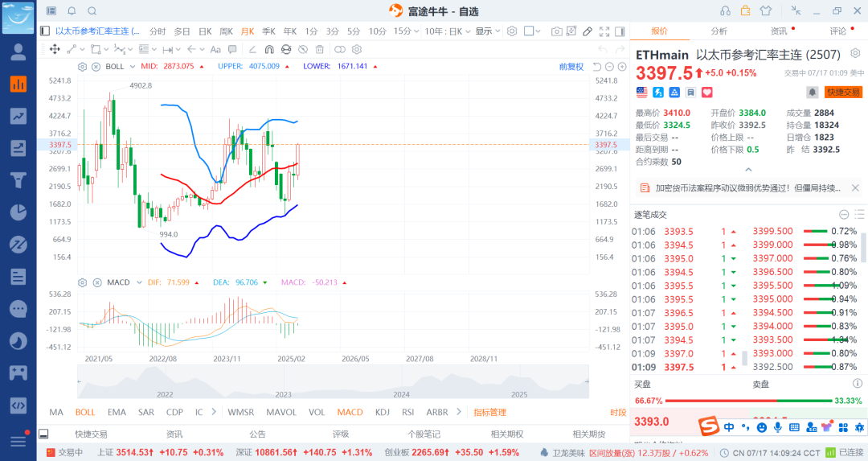The width and height of the screenshot is (868, 461).
Task: Remove the BOLL indicator with its X icon
Action: pos(96,67)
